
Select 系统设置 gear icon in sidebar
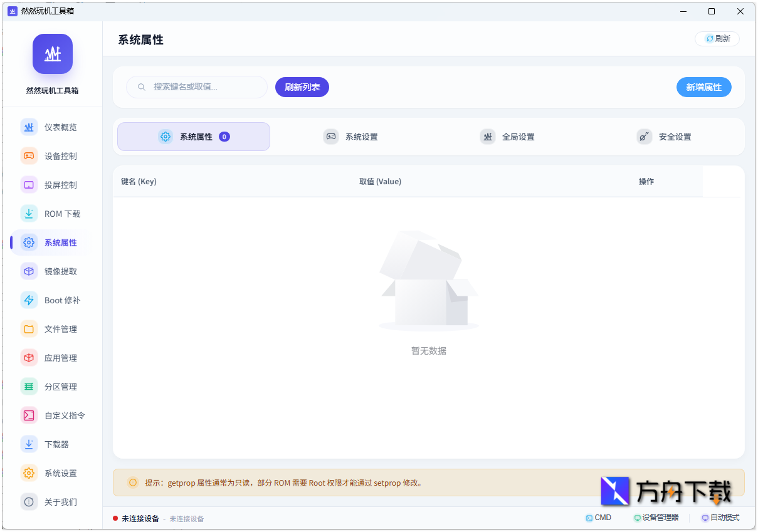pos(29,473)
